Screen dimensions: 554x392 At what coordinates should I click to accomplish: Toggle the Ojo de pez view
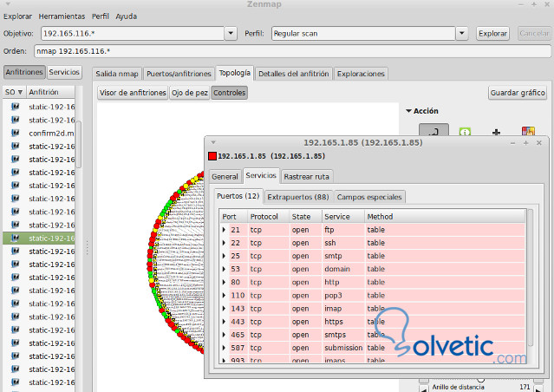point(189,93)
